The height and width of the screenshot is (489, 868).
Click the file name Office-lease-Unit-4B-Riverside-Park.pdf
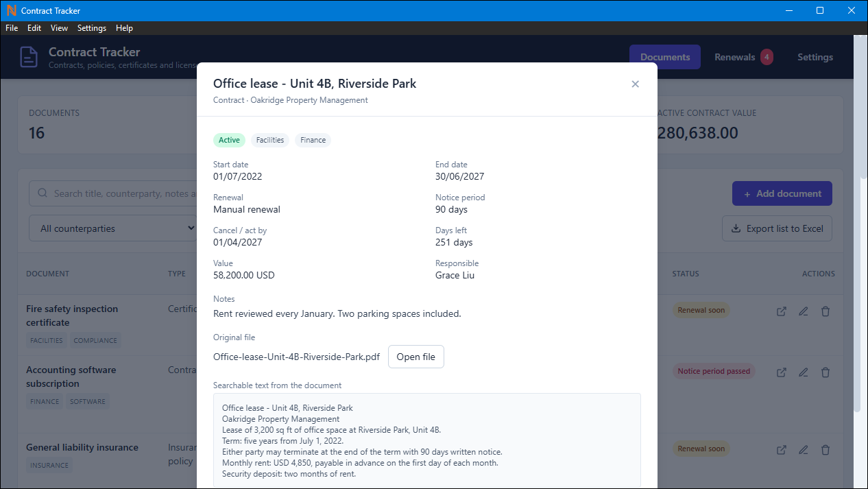click(296, 357)
